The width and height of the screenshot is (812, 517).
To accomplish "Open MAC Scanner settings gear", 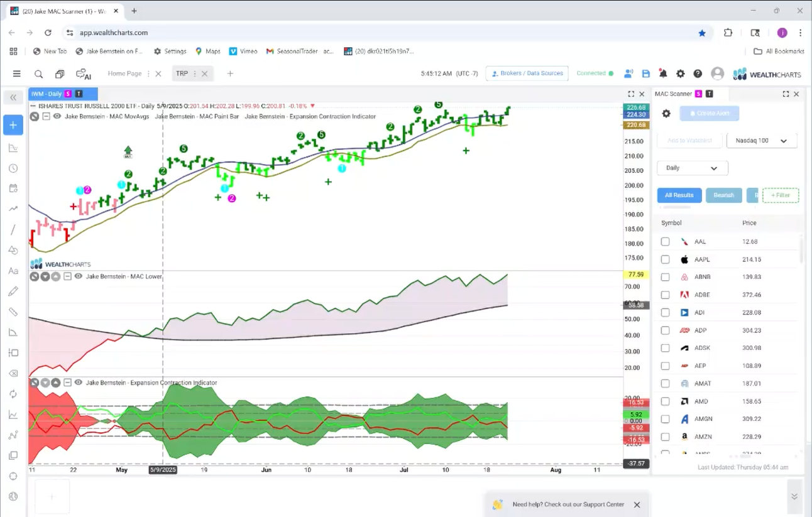I will tap(666, 114).
